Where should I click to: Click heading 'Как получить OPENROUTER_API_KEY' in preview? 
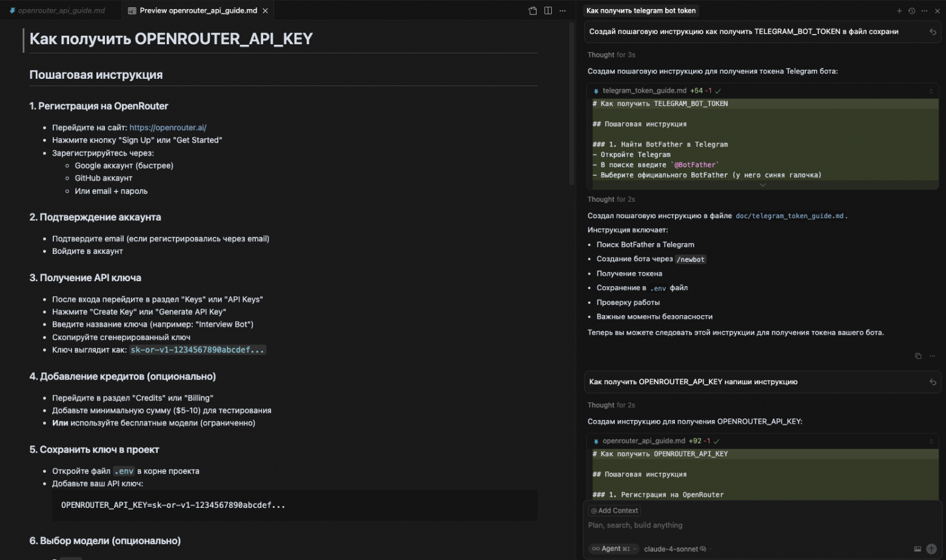171,39
